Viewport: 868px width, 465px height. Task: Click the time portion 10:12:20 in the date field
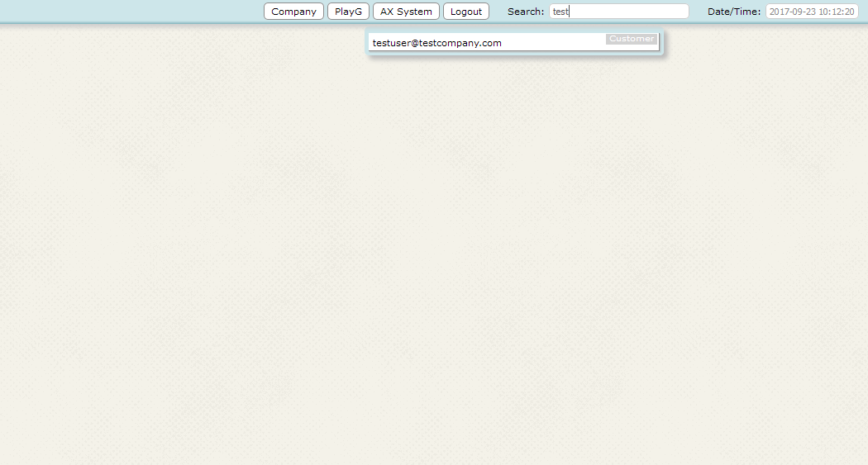click(x=837, y=12)
